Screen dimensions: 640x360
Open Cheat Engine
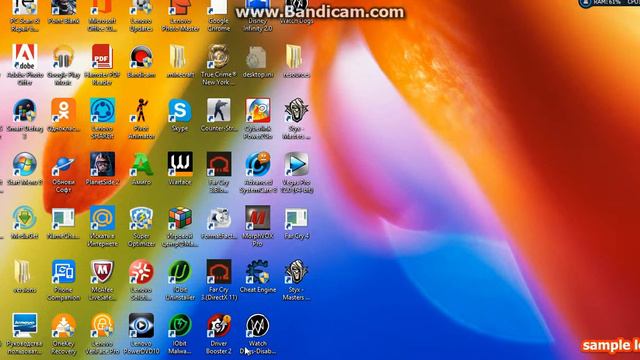click(258, 276)
